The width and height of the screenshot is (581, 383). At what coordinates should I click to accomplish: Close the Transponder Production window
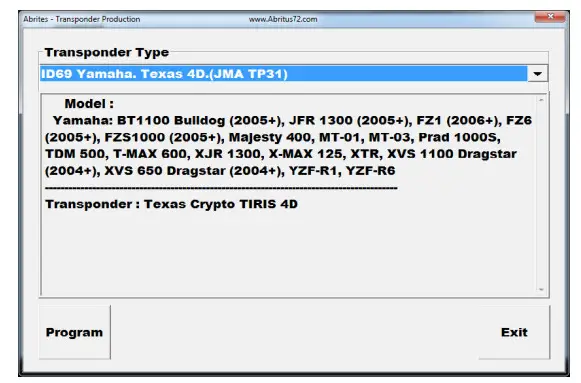[550, 17]
